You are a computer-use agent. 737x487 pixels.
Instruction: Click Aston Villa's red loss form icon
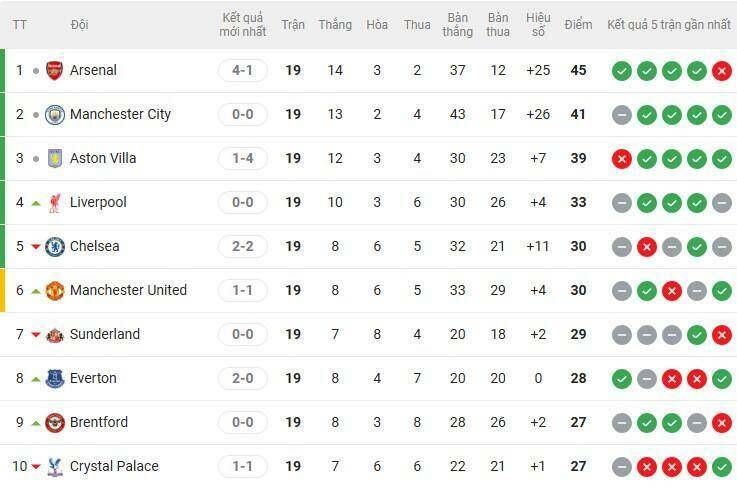(621, 159)
